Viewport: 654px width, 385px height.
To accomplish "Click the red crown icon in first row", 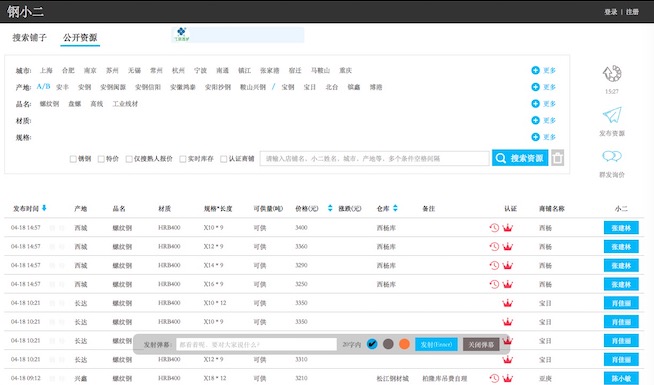I will [508, 228].
